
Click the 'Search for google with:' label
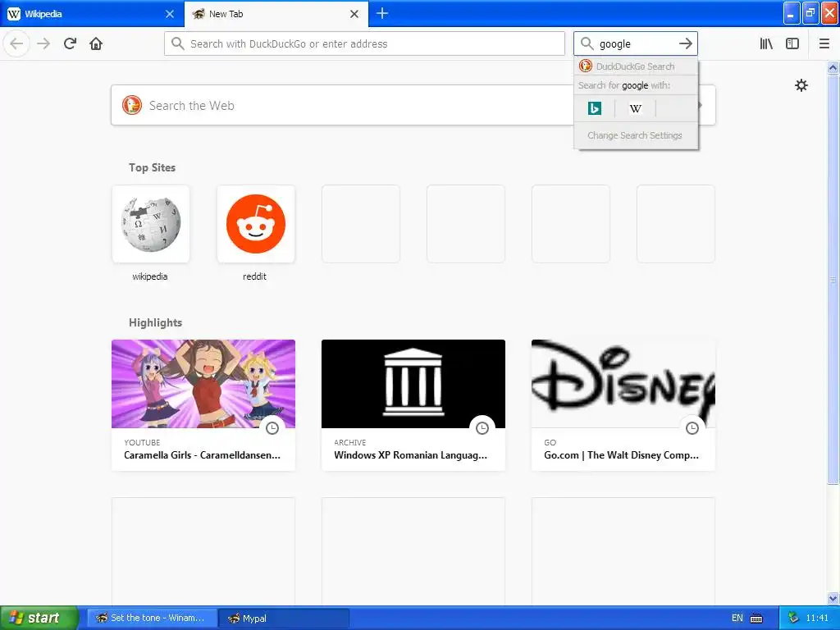tap(624, 85)
